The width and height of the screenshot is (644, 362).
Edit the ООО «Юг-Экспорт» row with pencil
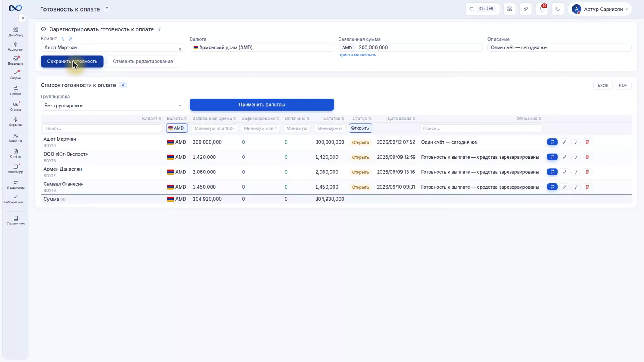[564, 157]
